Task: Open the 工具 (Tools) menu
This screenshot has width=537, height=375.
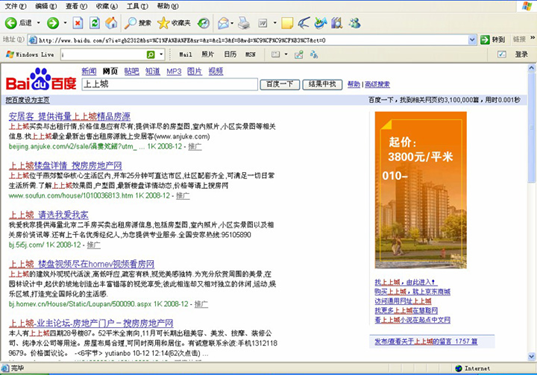Action: click(137, 6)
